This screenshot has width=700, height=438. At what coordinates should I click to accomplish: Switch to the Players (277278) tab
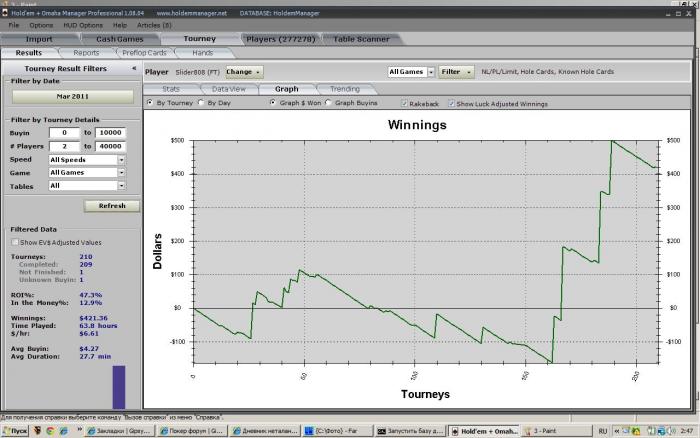pyautogui.click(x=281, y=39)
